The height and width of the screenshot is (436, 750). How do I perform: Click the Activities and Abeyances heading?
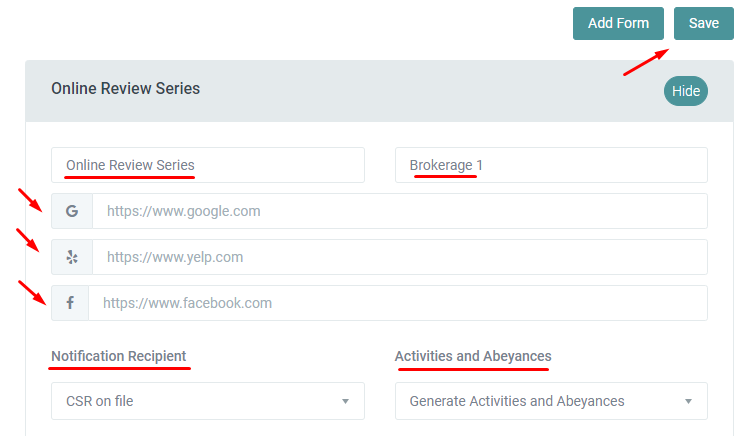point(472,356)
